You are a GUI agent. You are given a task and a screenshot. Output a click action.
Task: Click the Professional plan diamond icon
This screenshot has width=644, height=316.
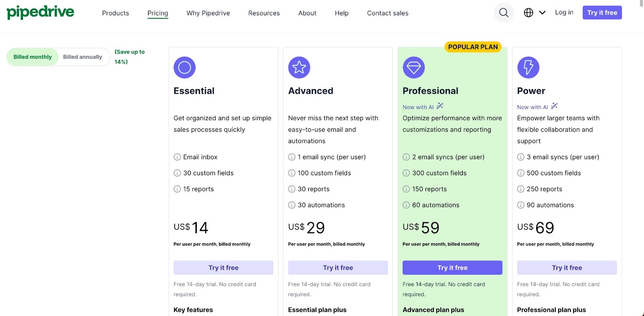click(414, 68)
